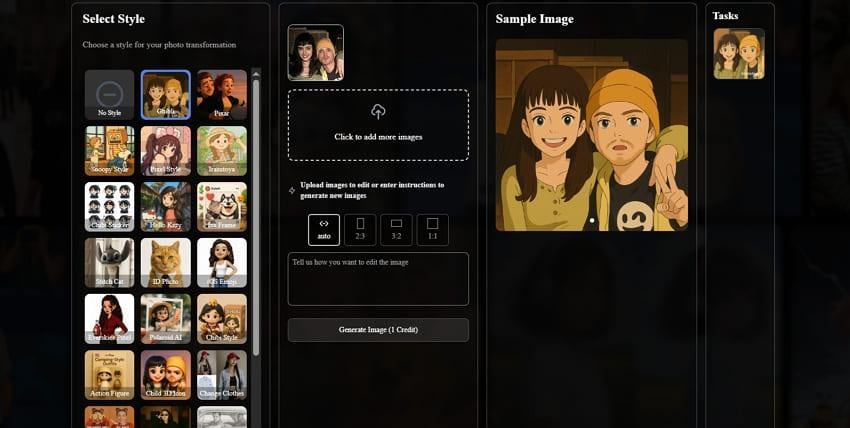Select the 1:1 aspect ratio

(433, 230)
